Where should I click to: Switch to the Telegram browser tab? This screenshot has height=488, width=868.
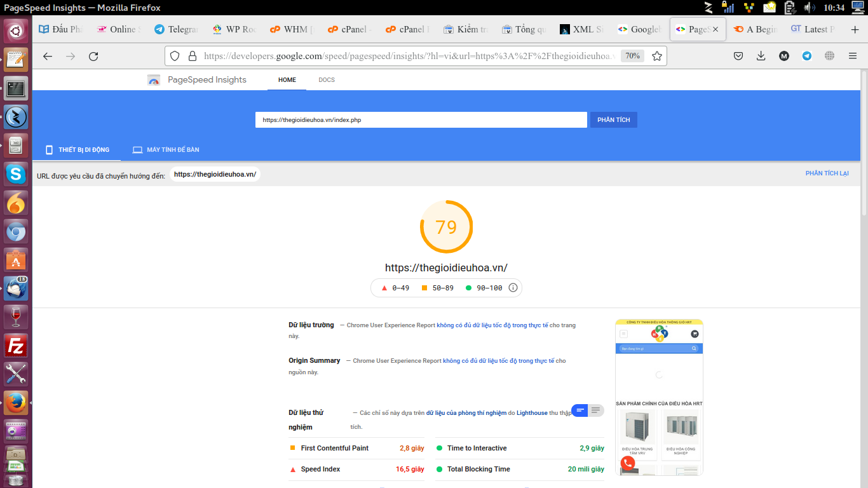point(176,29)
